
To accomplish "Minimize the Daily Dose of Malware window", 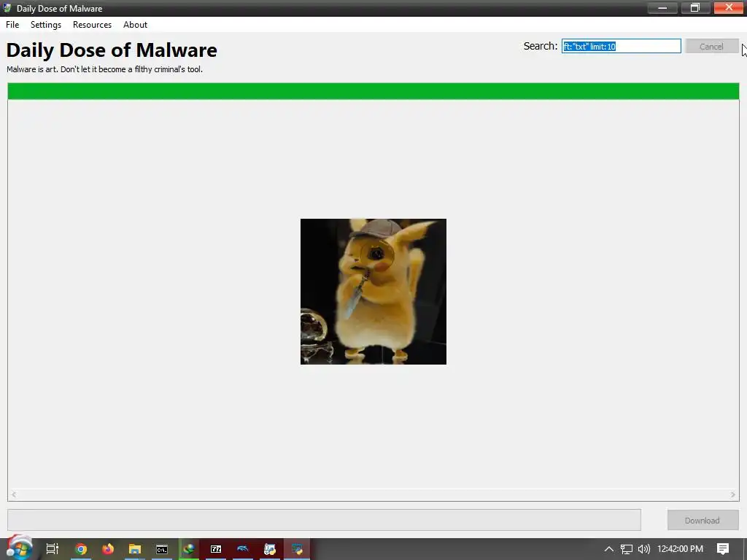I will coord(662,7).
